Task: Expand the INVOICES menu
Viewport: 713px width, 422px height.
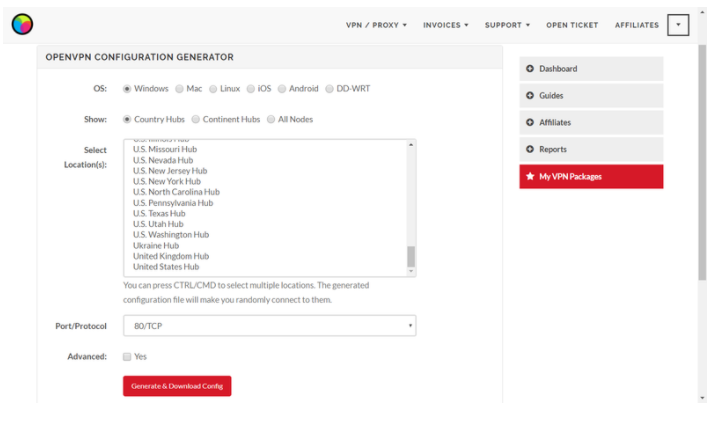Action: click(x=446, y=25)
